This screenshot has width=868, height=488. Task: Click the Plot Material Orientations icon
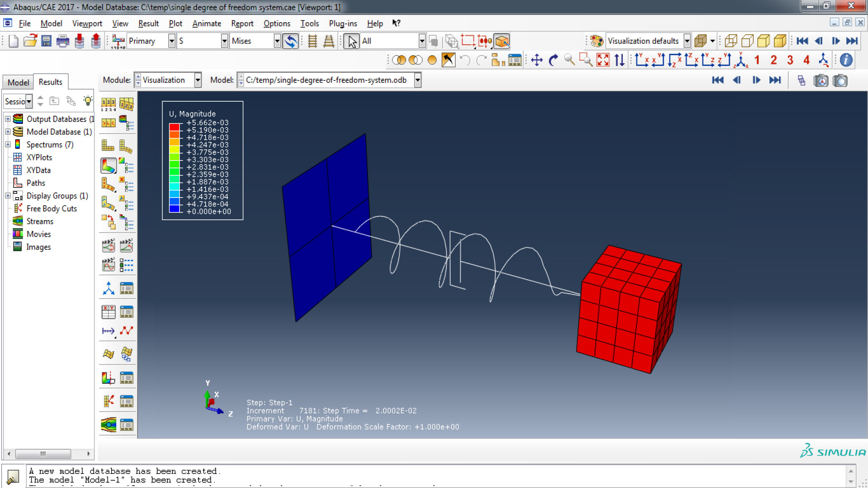tap(108, 203)
